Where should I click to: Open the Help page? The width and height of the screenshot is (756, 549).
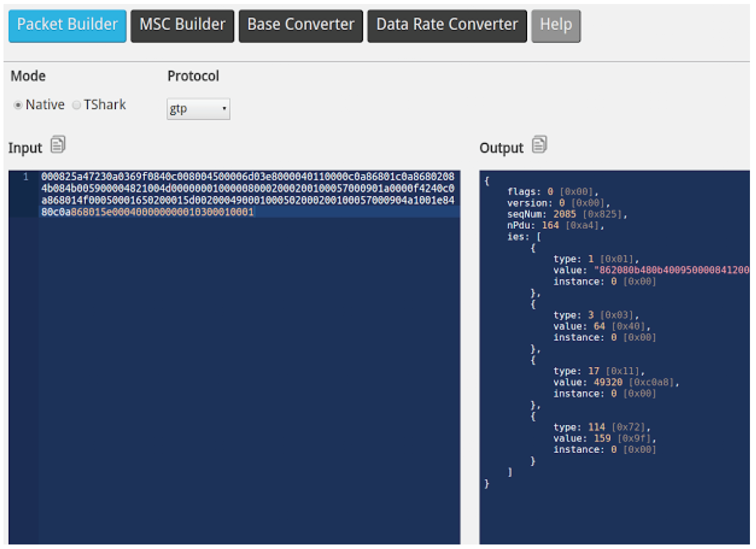pyautogui.click(x=556, y=24)
